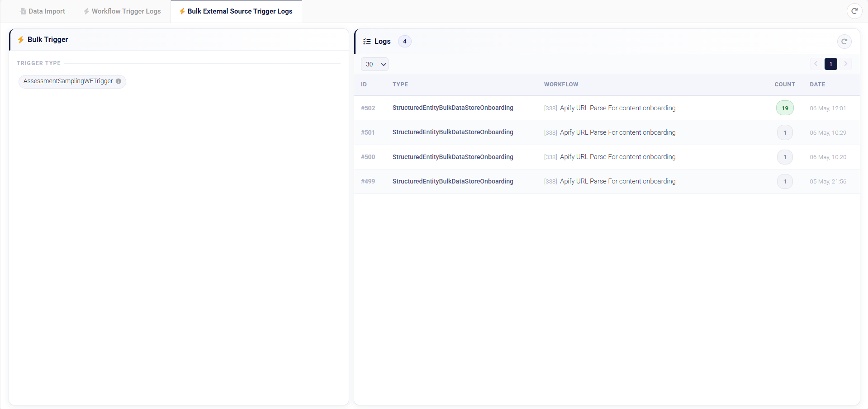The height and width of the screenshot is (409, 868).
Task: Click the Logs list icon
Action: [x=367, y=42]
